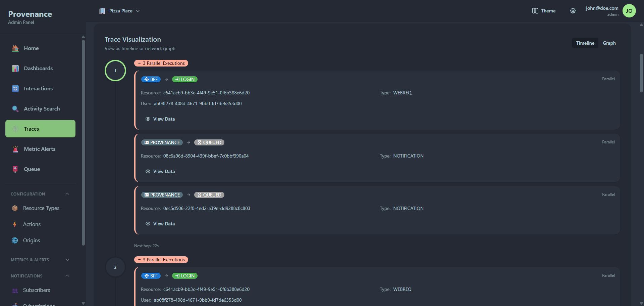Open the Pizza Place organization dropdown
Screen dimensions: 644x306
click(x=120, y=11)
